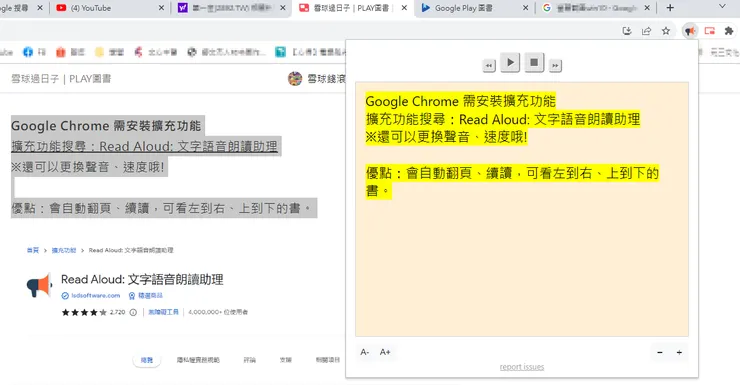Click highlighted line '※還可以更換聲音、速度哦!' in popup
Image resolution: width=740 pixels, height=385 pixels.
tap(446, 137)
